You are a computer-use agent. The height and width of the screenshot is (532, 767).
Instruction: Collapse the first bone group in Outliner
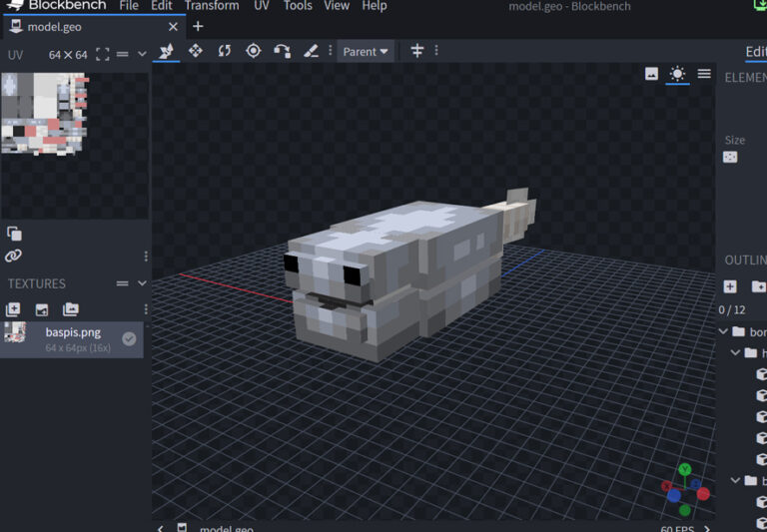point(723,331)
